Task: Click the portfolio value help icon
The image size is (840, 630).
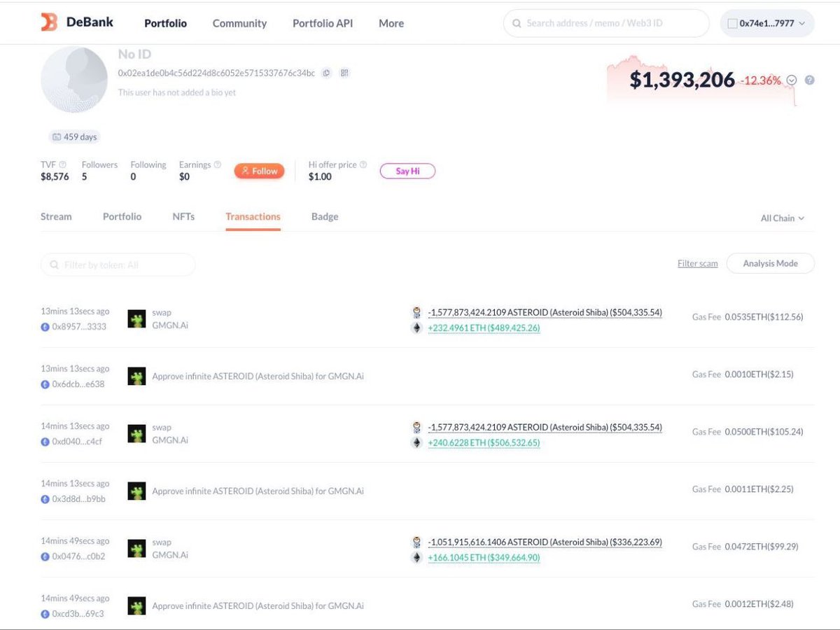Action: 810,80
